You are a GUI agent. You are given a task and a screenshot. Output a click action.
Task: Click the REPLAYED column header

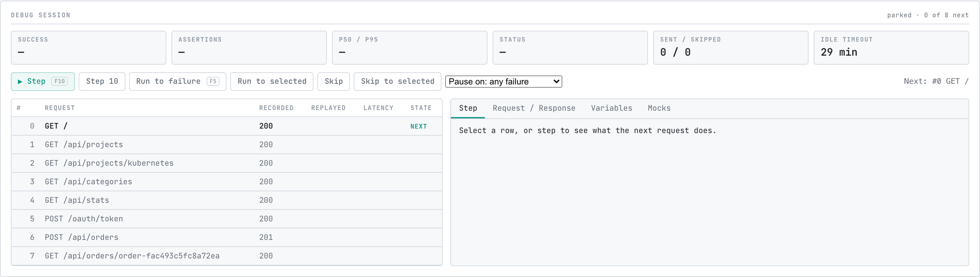click(x=328, y=108)
